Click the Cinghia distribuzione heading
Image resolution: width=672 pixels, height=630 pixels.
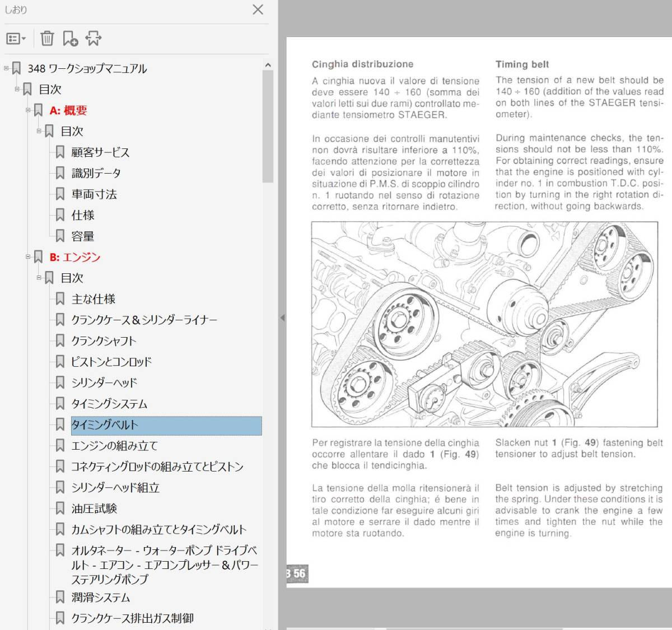pos(362,64)
